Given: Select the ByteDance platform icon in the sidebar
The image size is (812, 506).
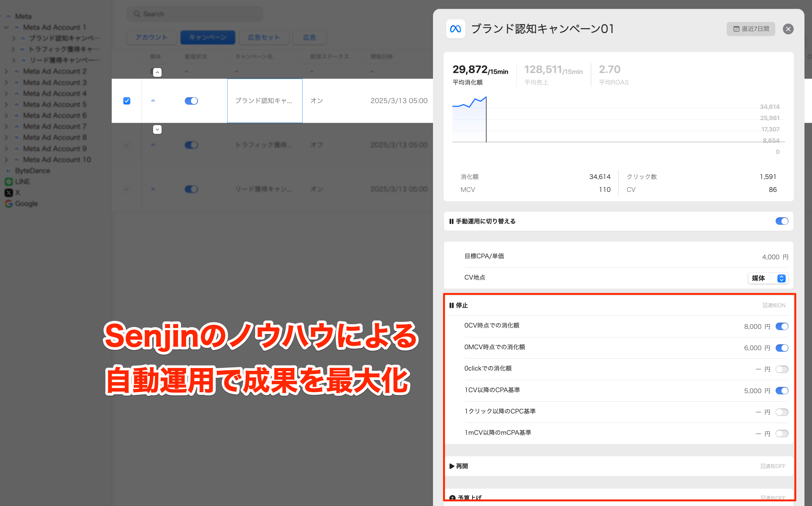Looking at the screenshot, I should (x=8, y=170).
